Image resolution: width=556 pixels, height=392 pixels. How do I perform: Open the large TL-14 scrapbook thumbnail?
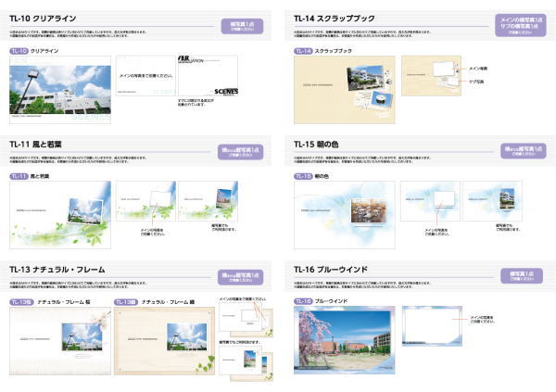(345, 90)
